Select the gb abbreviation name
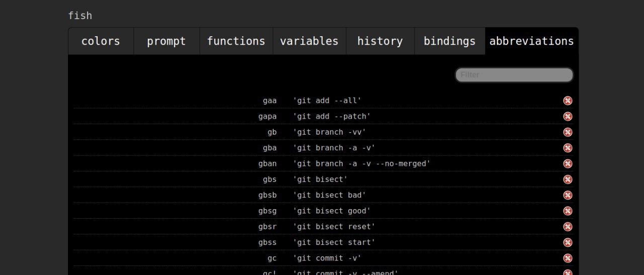Screen dimensions: 644x275 tap(272, 132)
